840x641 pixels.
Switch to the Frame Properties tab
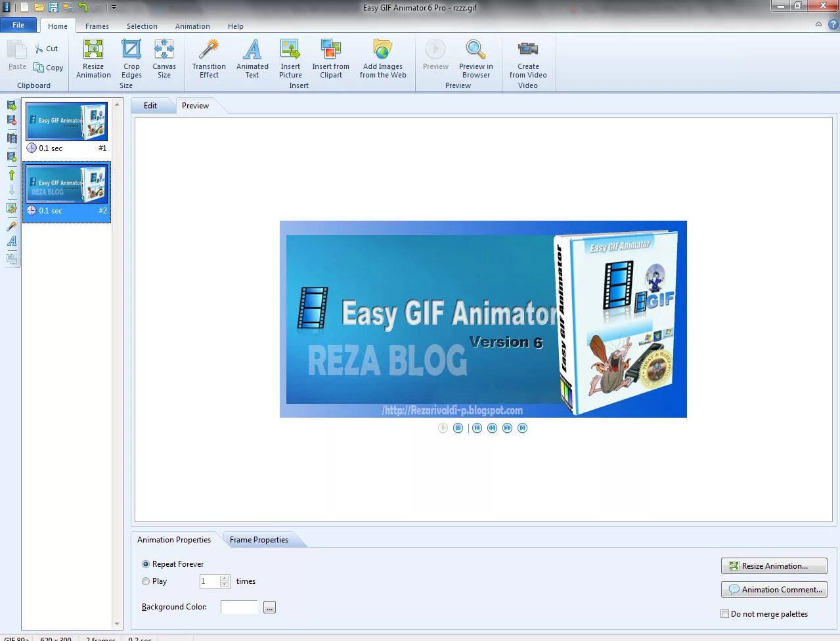259,540
